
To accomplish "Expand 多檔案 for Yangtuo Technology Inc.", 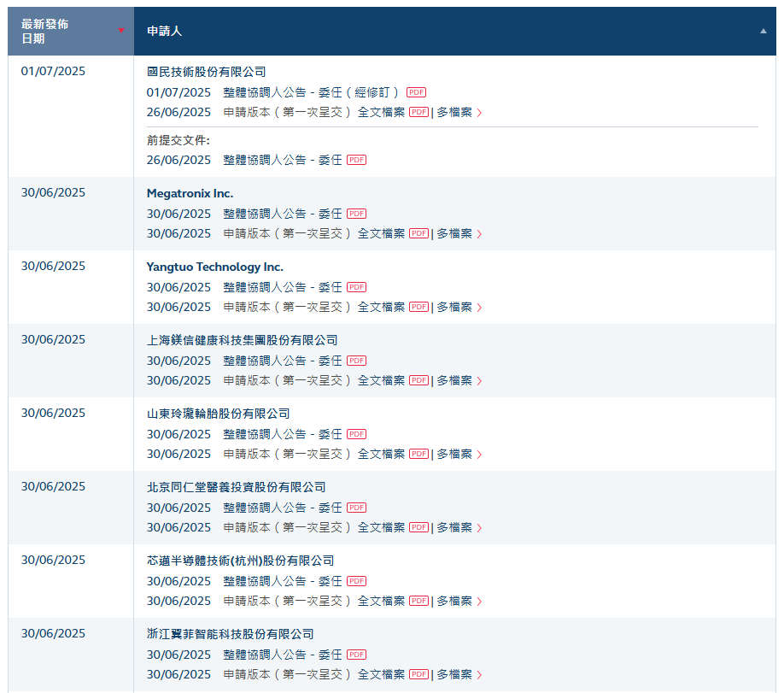I will pos(459,308).
